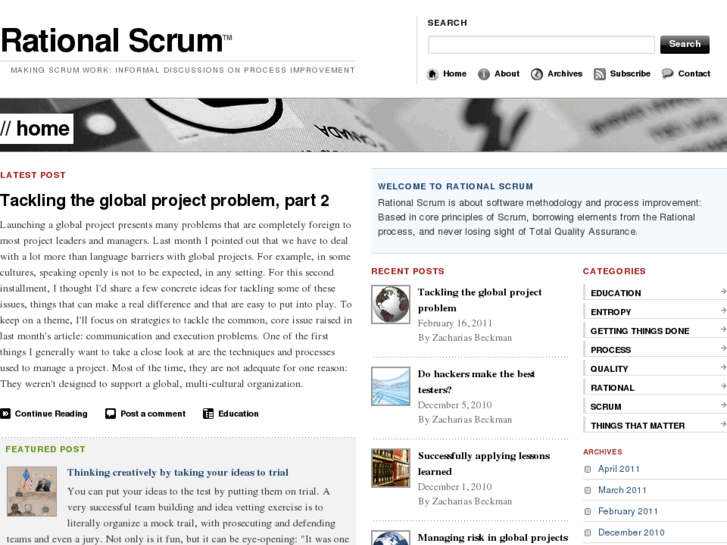Viewport: 727px width, 545px height.
Task: Select the PROCESS category link
Action: (x=611, y=350)
